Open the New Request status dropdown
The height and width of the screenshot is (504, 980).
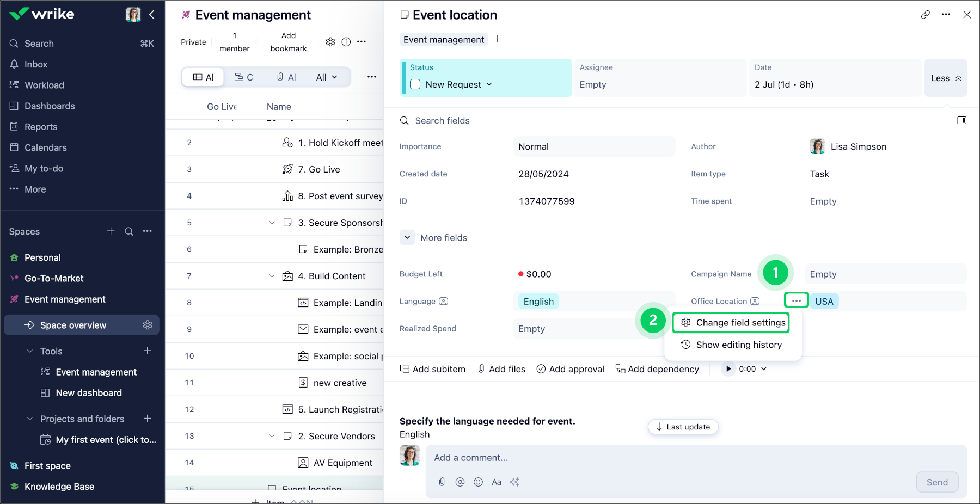click(488, 84)
